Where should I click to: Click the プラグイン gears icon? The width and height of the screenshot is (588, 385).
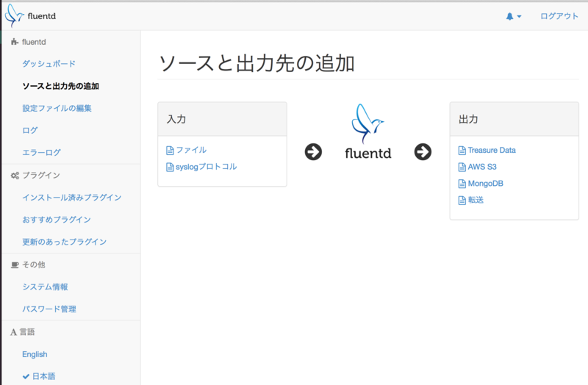point(15,176)
